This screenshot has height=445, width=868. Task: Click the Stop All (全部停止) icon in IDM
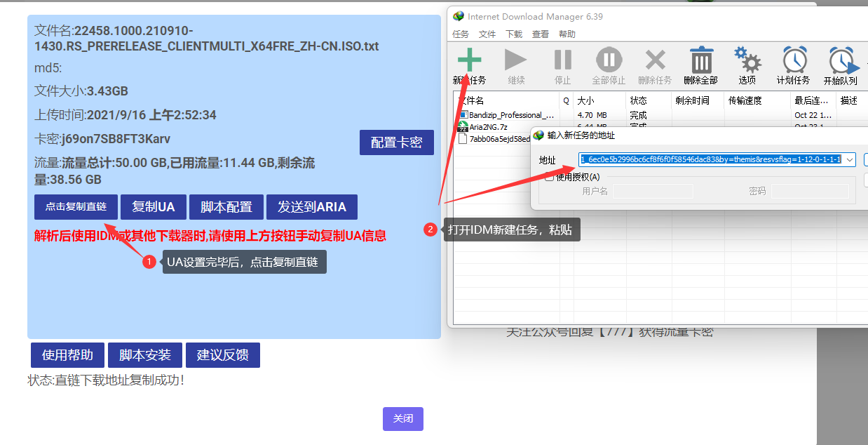[609, 60]
